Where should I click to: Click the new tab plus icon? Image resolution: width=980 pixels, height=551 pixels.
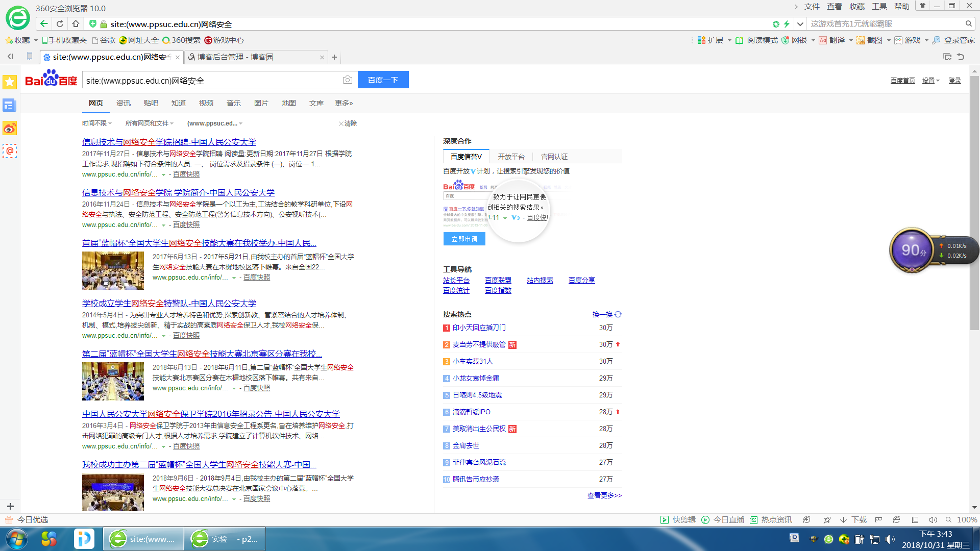[x=334, y=57]
